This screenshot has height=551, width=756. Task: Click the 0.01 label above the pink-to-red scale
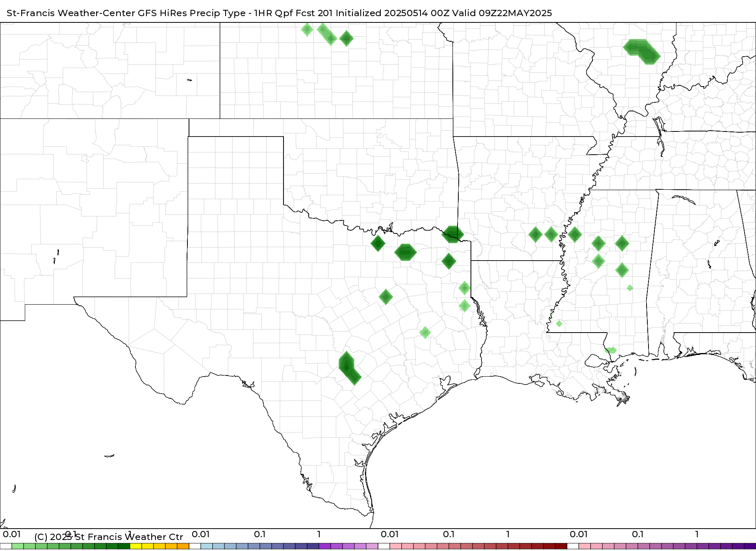[390, 534]
